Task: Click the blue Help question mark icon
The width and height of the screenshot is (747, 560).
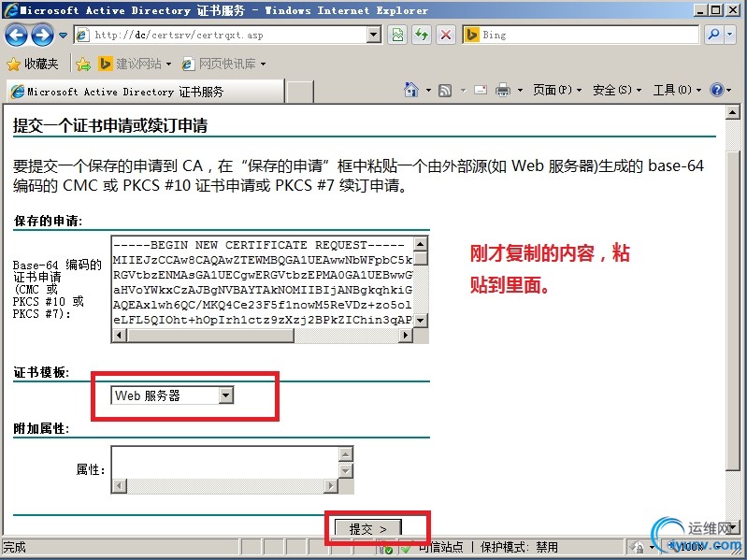Action: 716,90
